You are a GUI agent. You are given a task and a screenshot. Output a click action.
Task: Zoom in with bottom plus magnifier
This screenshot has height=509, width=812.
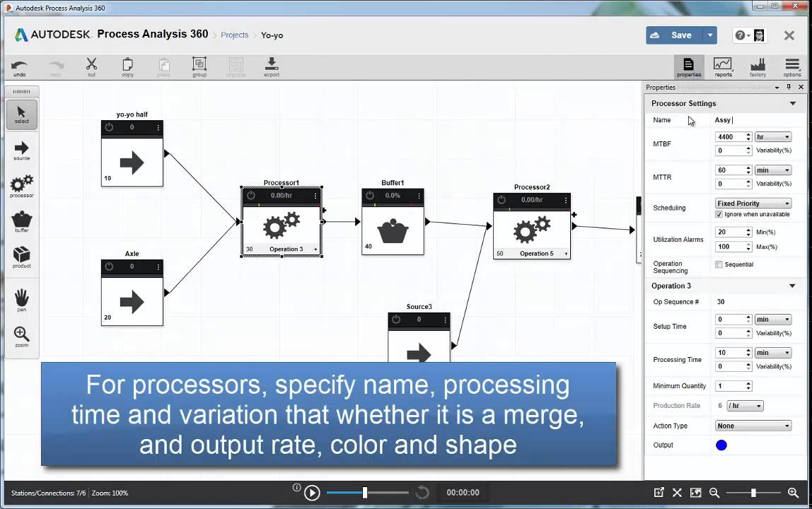pyautogui.click(x=793, y=493)
